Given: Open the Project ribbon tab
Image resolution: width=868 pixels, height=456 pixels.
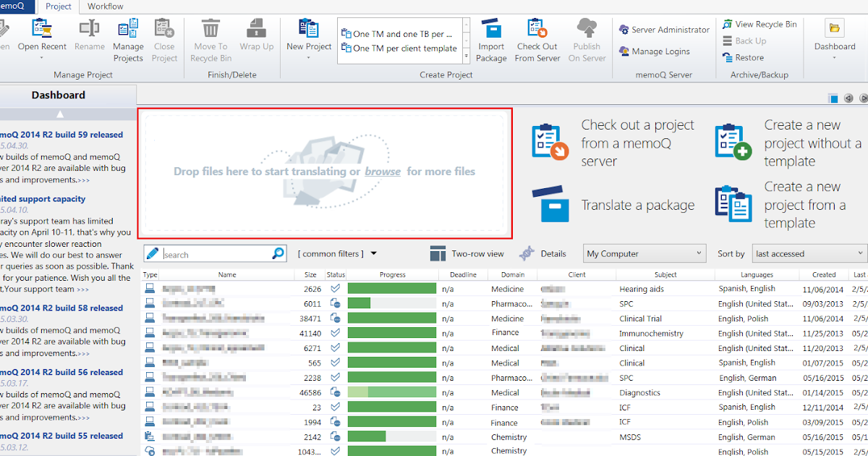Looking at the screenshot, I should [x=59, y=7].
